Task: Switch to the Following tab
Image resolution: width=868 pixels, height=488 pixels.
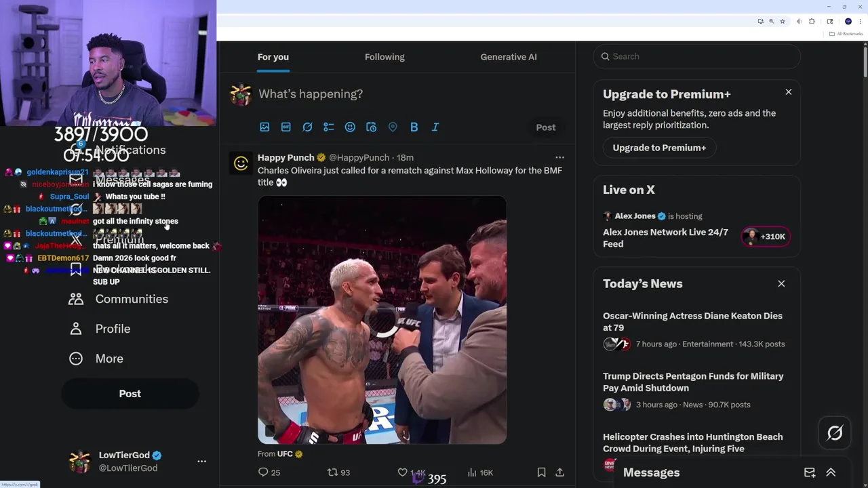Action: click(384, 57)
